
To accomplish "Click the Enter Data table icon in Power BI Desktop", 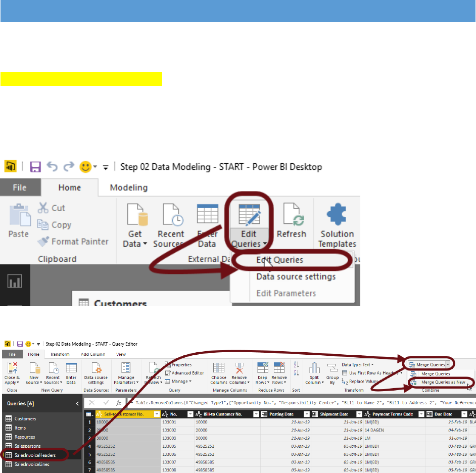I will [207, 214].
